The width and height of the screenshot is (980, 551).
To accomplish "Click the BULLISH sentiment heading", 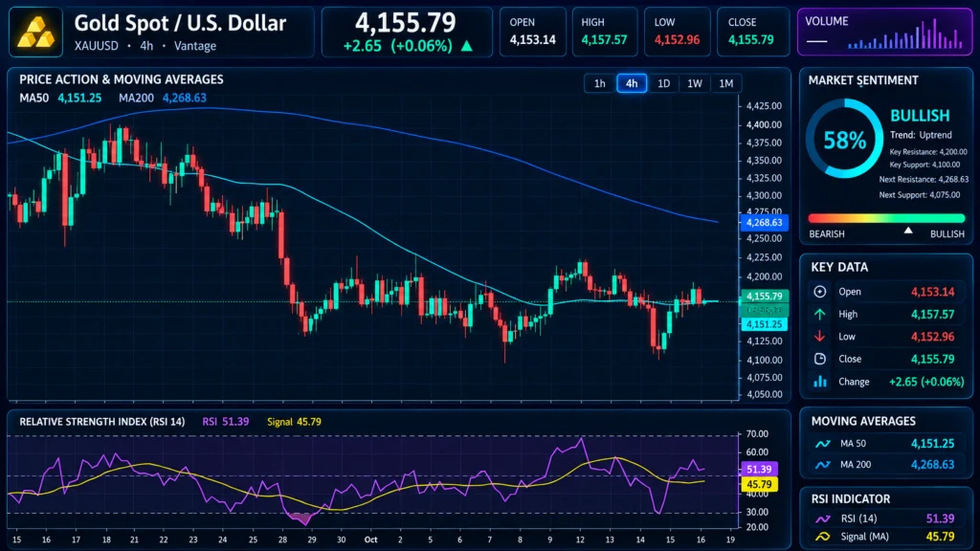I will click(920, 116).
